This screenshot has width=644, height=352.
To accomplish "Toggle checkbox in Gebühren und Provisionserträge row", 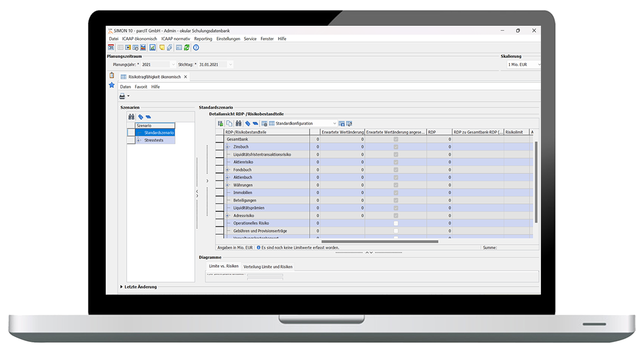I will coord(396,231).
